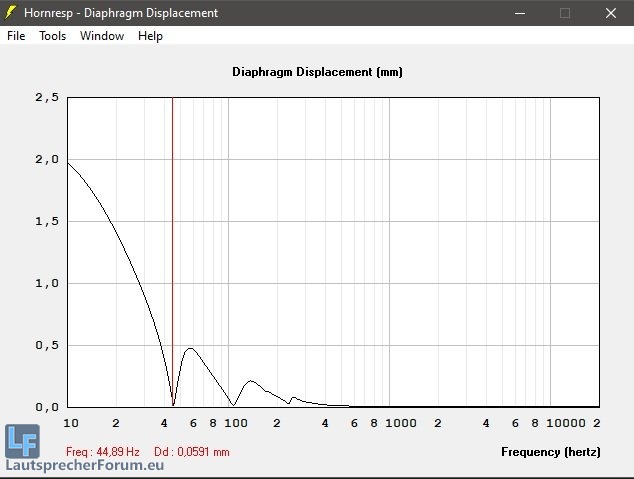Open the Help menu
634x479 pixels.
coord(150,36)
